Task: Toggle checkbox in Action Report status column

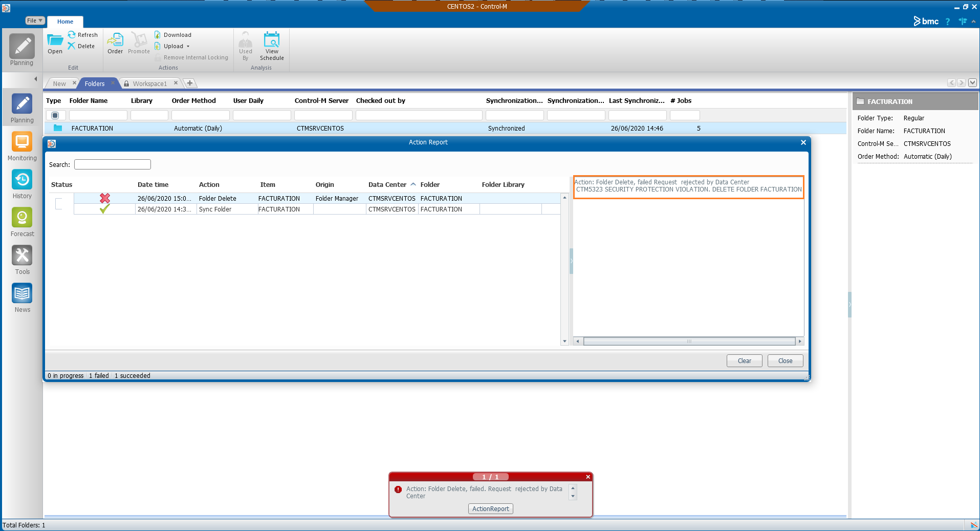Action: [58, 204]
